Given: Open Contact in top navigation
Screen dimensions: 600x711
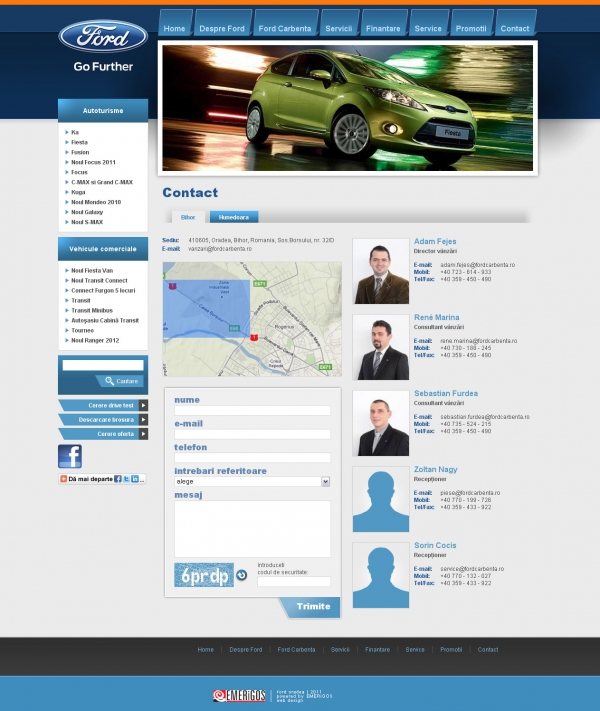Looking at the screenshot, I should 515,28.
